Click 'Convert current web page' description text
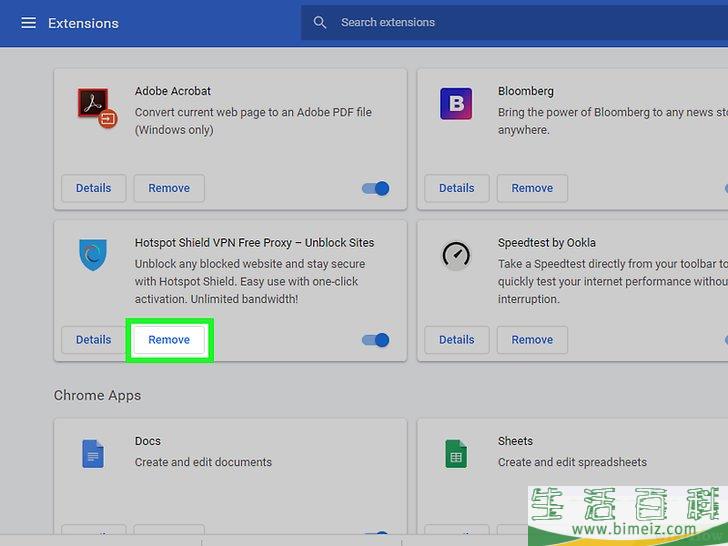The height and width of the screenshot is (546, 728). [x=253, y=121]
